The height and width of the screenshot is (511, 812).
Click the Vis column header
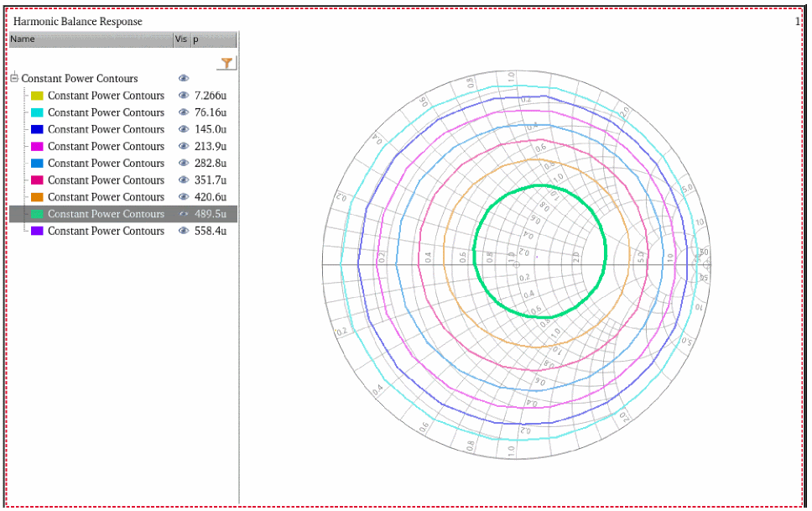pyautogui.click(x=180, y=39)
